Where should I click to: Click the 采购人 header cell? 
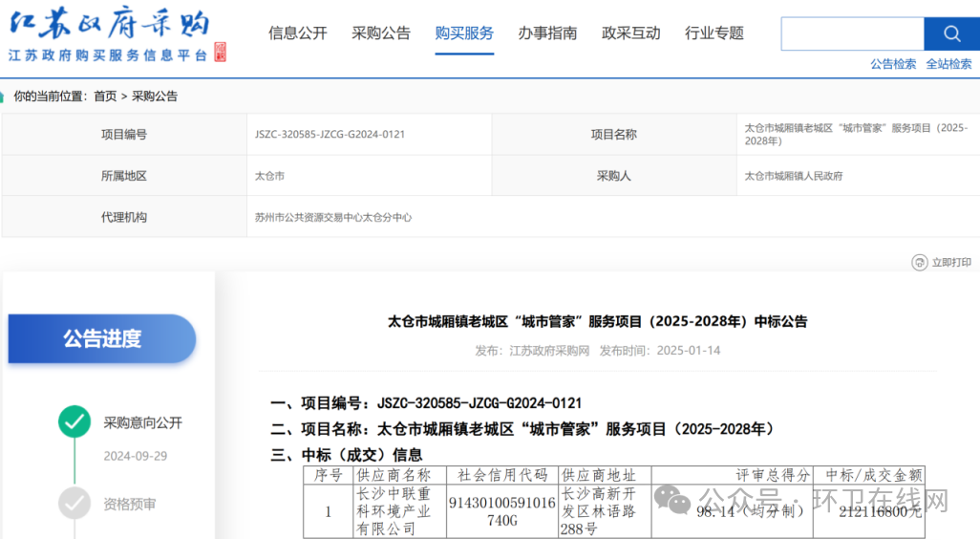614,176
